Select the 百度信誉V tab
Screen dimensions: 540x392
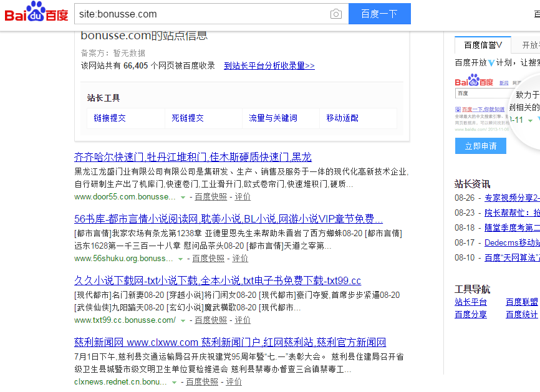tap(483, 45)
